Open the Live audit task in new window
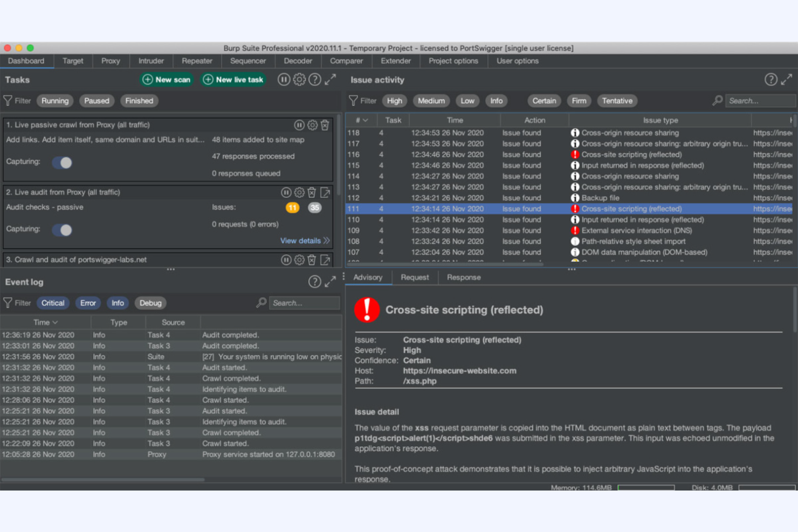 pyautogui.click(x=325, y=192)
